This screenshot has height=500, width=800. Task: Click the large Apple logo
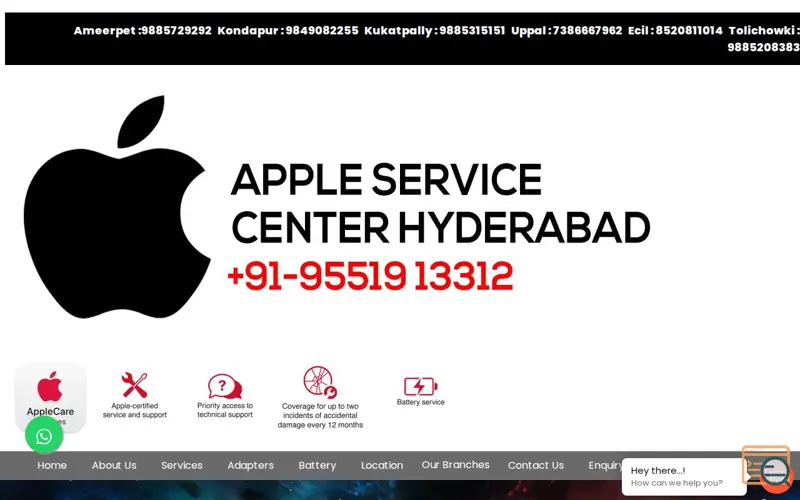(117, 207)
